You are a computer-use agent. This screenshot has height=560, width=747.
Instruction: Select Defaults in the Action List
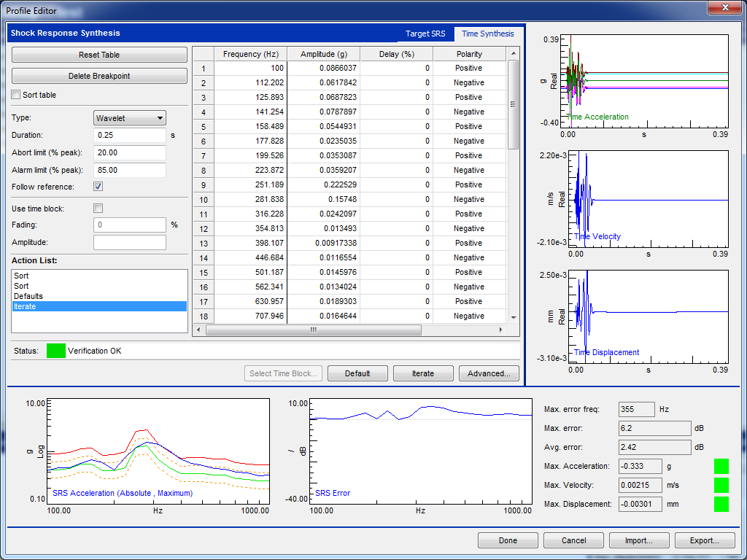pyautogui.click(x=28, y=296)
